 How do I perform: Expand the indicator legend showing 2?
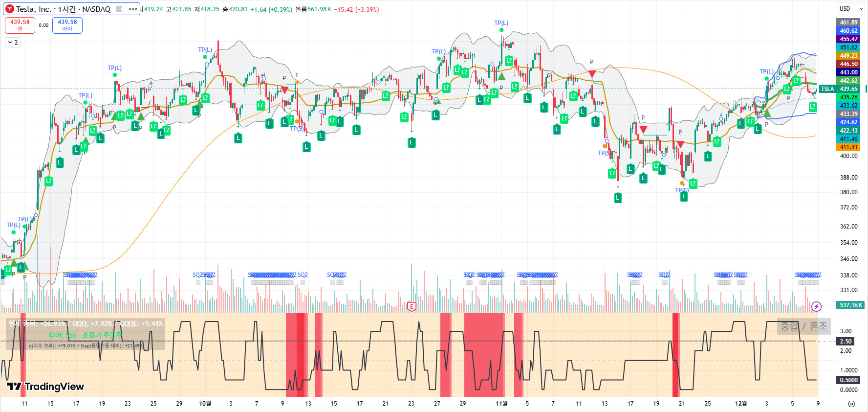click(x=13, y=43)
